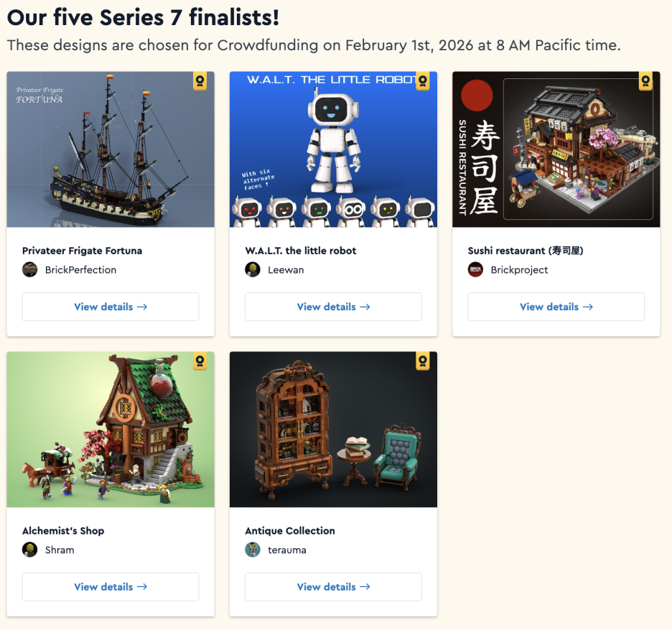Click Shram's avatar icon
Screen dimensions: 672x630
30,550
